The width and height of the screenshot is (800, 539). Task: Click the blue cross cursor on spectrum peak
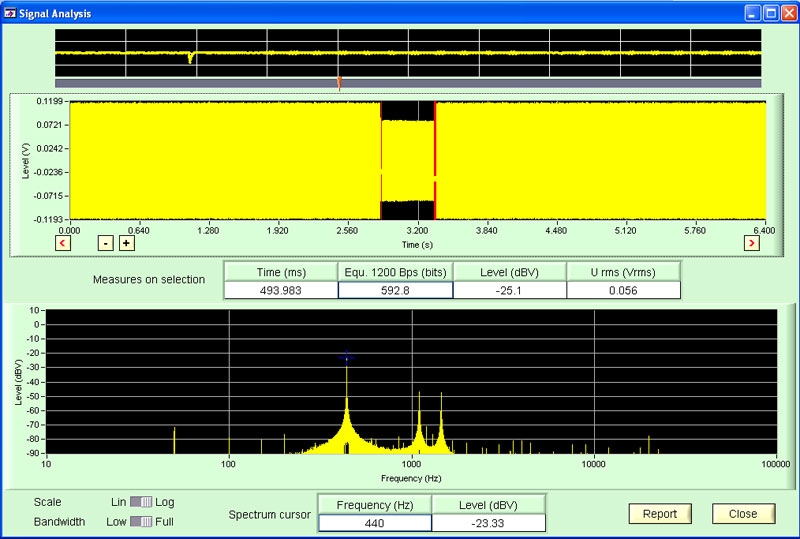[346, 358]
